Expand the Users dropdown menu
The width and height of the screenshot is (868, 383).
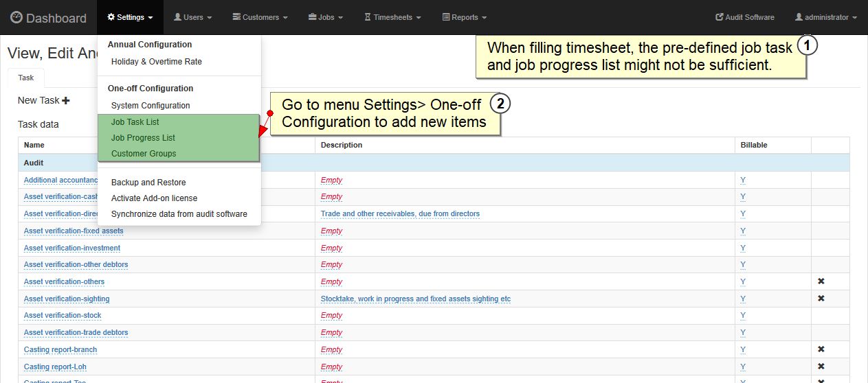point(192,17)
